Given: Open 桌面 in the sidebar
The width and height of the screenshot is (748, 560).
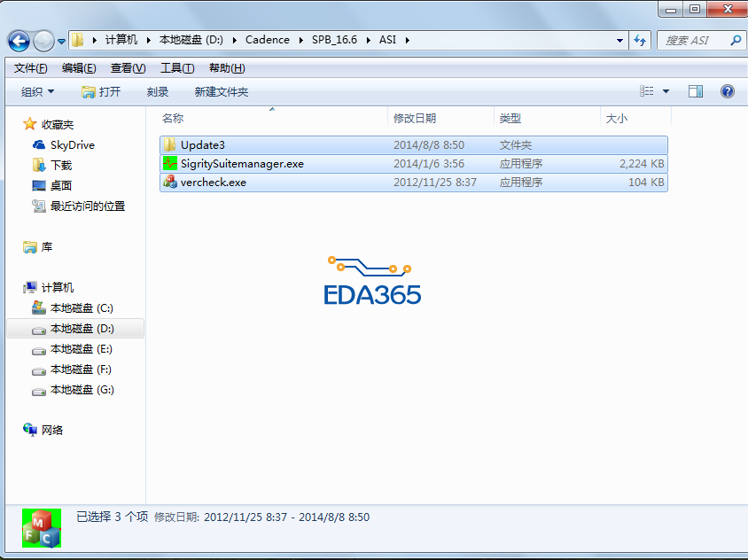Looking at the screenshot, I should pos(61,185).
